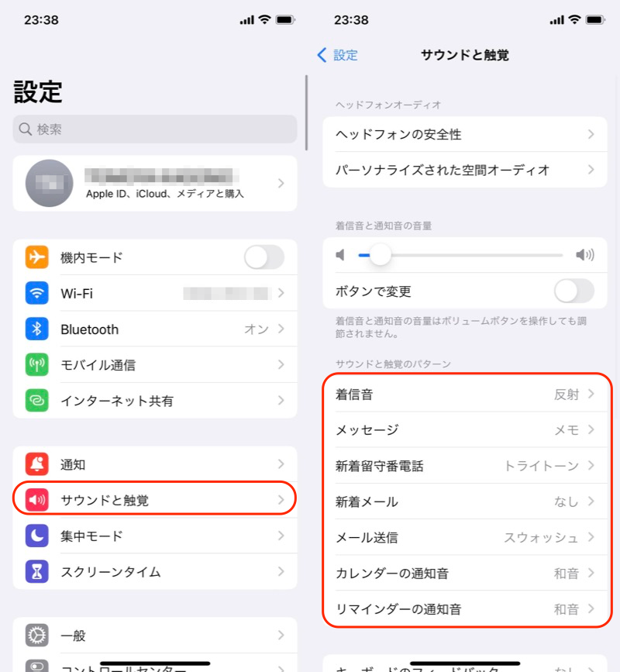Open ヘッドフォンの安全性 chevron
Viewport: 620px width, 672px height.
click(x=591, y=134)
